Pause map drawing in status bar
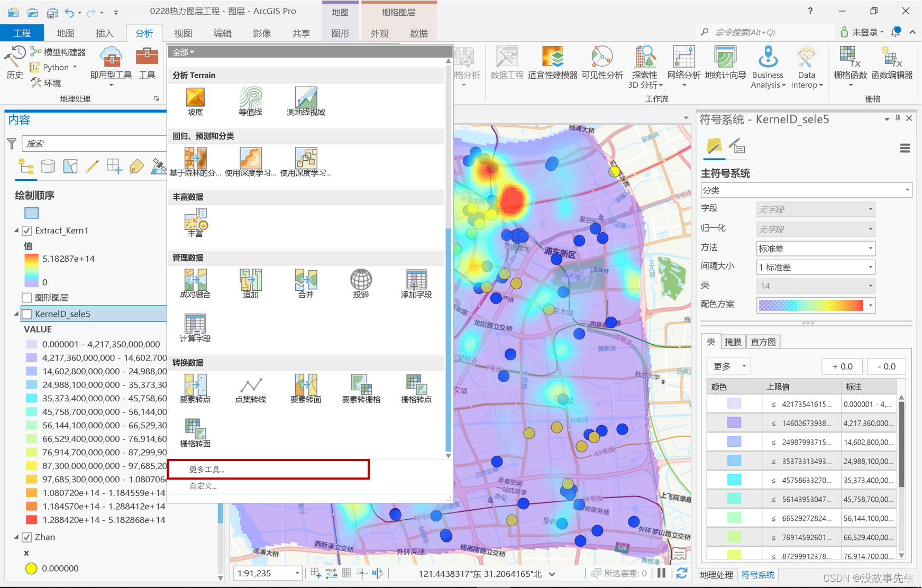Screen dimensions: 922x588 (x=661, y=573)
